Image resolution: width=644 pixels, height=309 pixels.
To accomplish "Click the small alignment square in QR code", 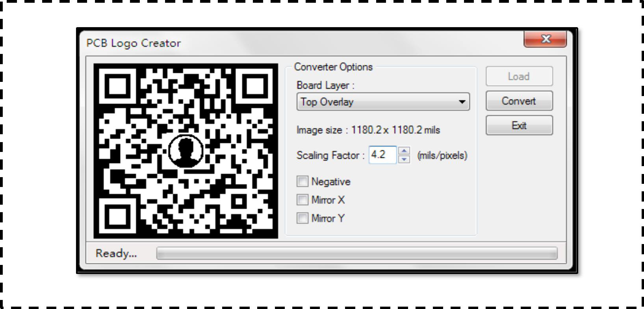I will tap(239, 202).
